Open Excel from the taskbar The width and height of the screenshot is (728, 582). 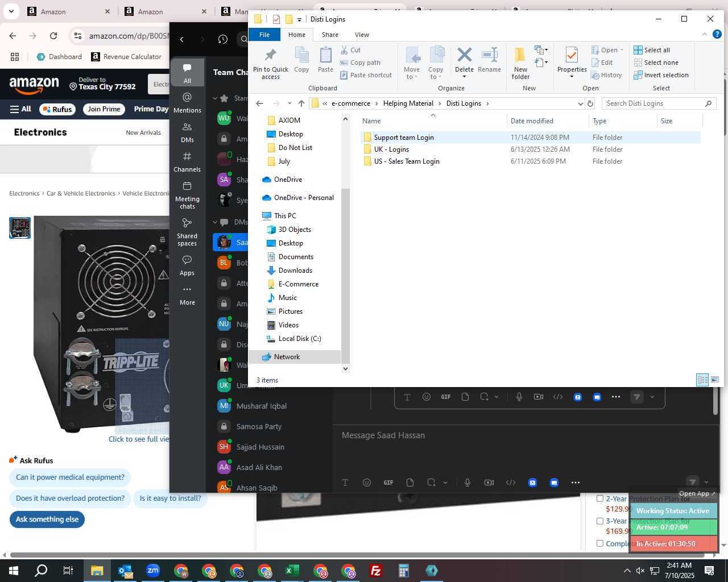pos(292,571)
